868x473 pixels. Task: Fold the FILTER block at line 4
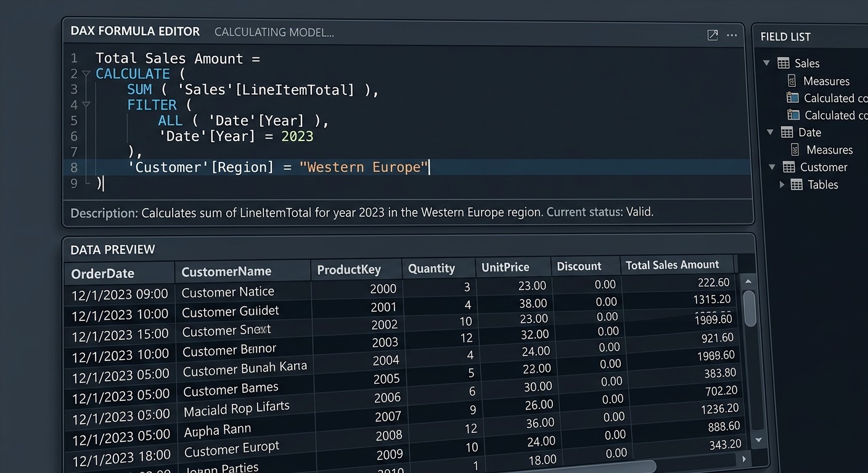(x=86, y=105)
